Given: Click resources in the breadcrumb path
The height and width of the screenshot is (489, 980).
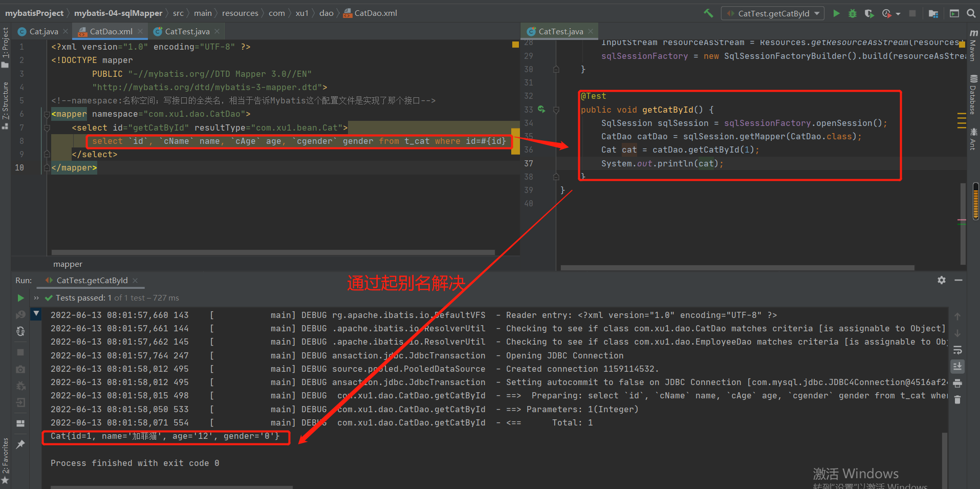Looking at the screenshot, I should point(240,13).
